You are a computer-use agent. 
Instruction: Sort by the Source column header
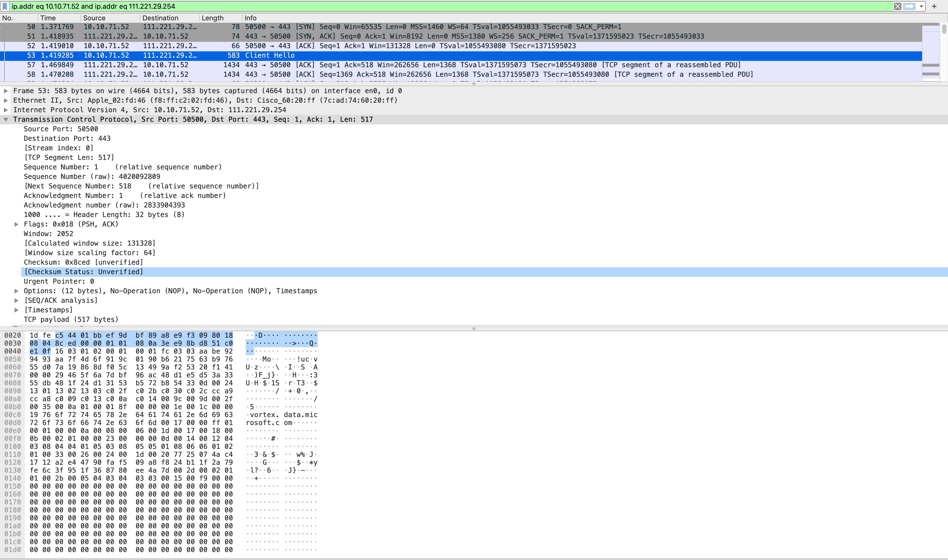(x=110, y=18)
